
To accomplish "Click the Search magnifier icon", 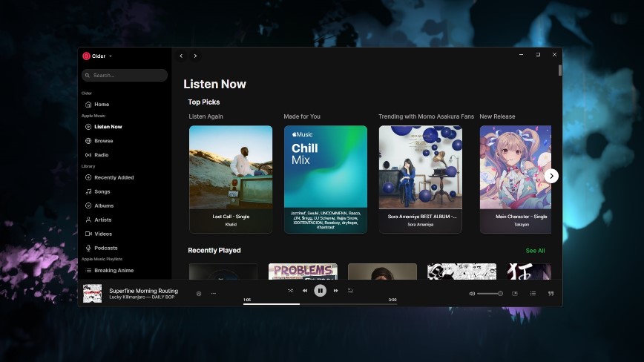I will click(88, 76).
